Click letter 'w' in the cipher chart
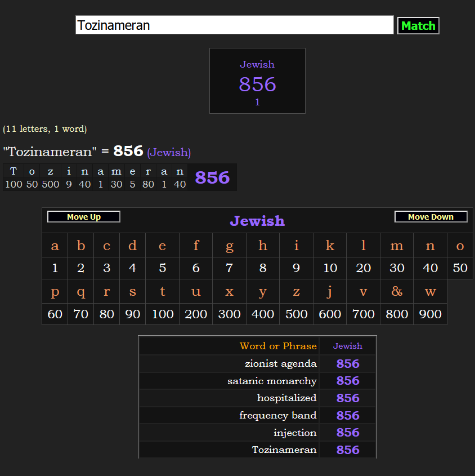475x476 pixels. click(430, 291)
